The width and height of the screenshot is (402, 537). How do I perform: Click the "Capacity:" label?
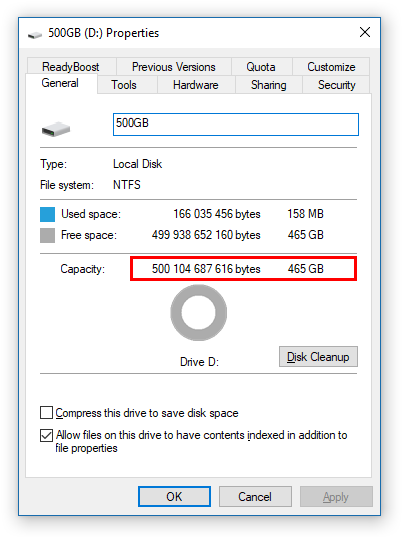83,269
